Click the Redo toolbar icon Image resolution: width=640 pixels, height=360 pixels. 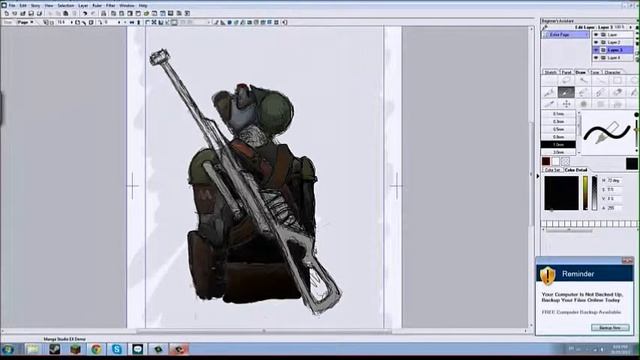coord(93,13)
